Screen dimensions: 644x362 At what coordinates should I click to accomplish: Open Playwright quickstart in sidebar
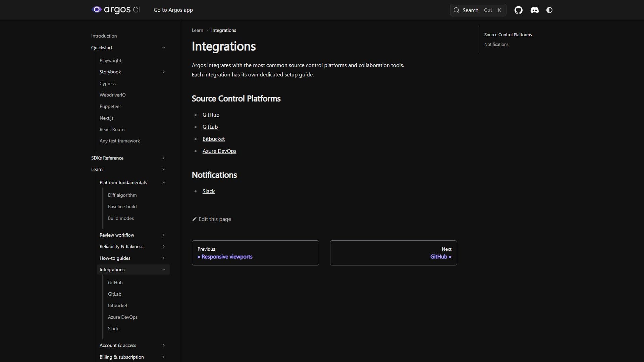[110, 60]
